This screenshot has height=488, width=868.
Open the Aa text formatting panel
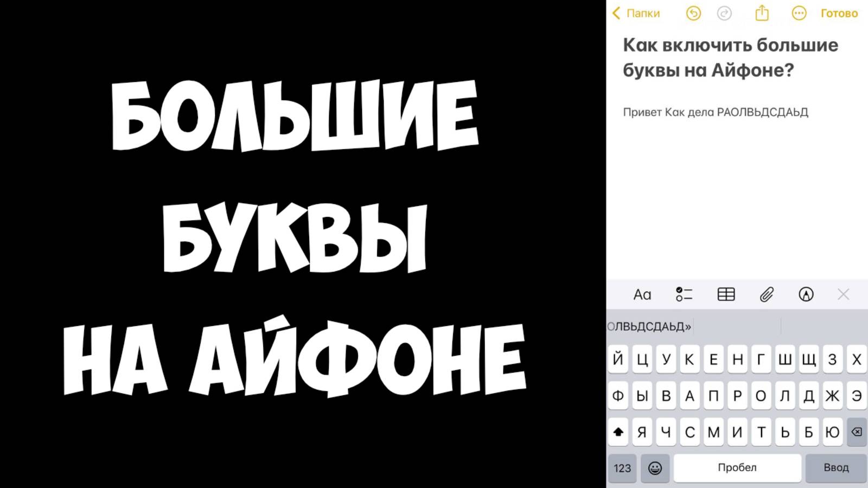pyautogui.click(x=642, y=294)
